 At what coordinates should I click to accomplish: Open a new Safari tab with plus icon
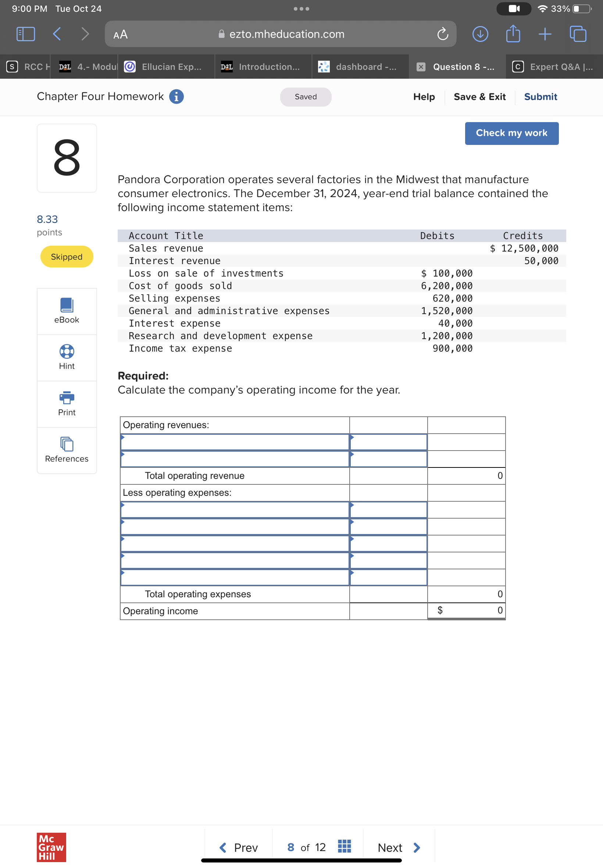click(x=545, y=33)
